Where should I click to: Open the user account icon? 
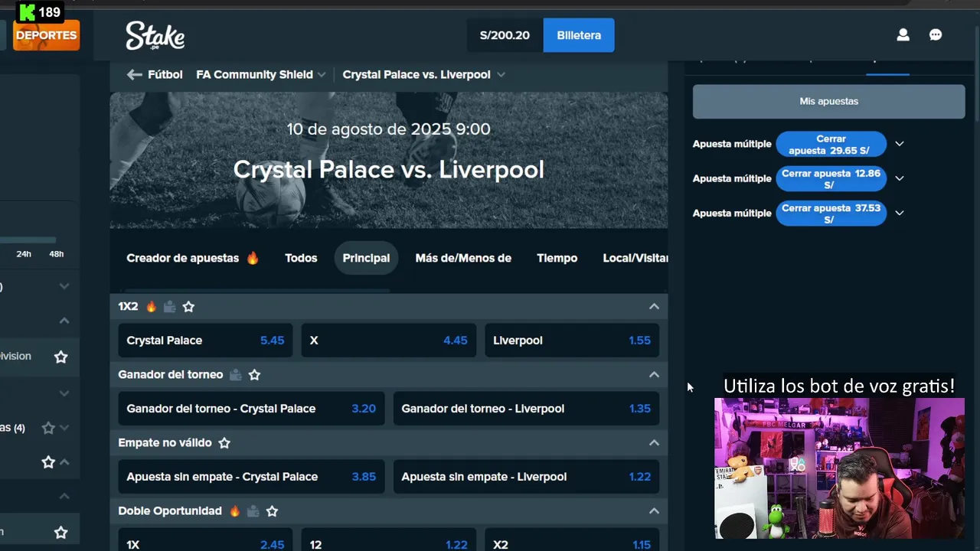tap(903, 35)
